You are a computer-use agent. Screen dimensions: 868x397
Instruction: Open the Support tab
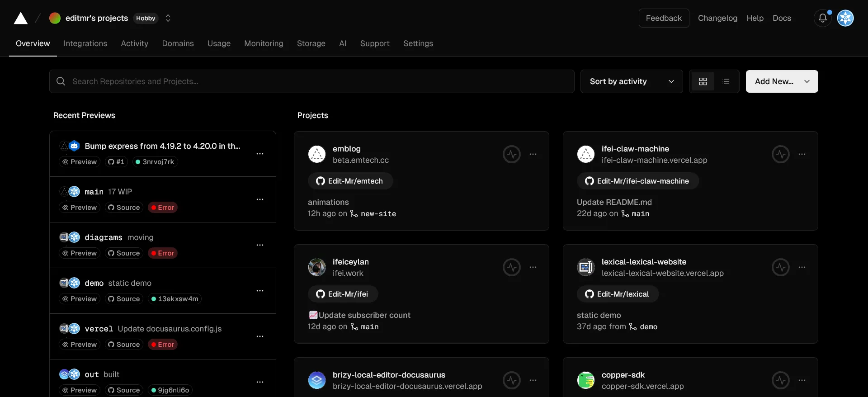point(375,43)
